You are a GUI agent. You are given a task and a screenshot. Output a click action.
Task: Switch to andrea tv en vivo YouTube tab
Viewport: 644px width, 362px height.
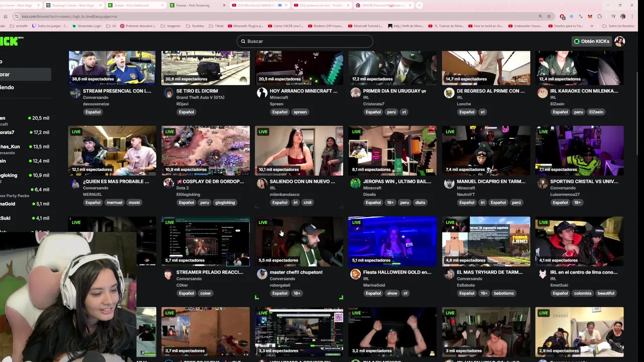321,5
